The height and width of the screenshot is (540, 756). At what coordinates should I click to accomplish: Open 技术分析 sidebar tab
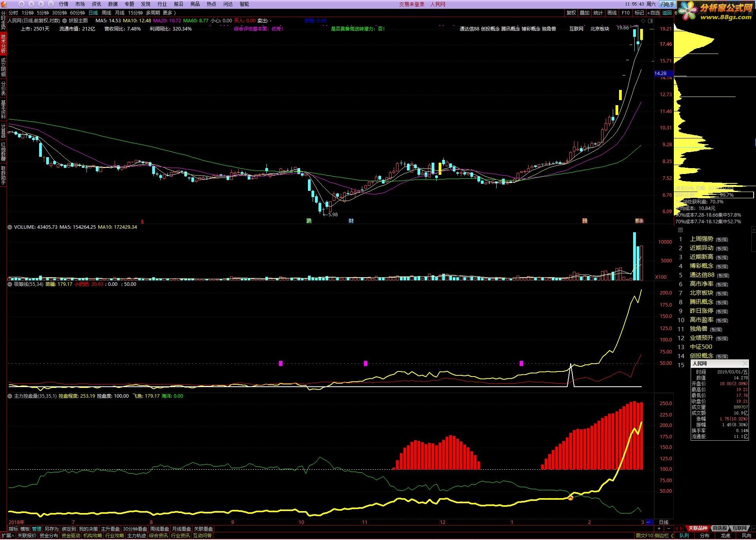(x=3, y=44)
